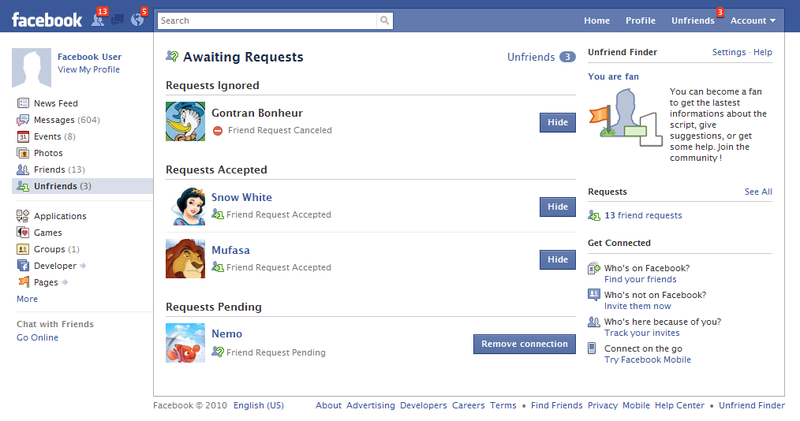The image size is (800, 421).
Task: Open Mufasa's profile name link
Action: pyautogui.click(x=231, y=250)
